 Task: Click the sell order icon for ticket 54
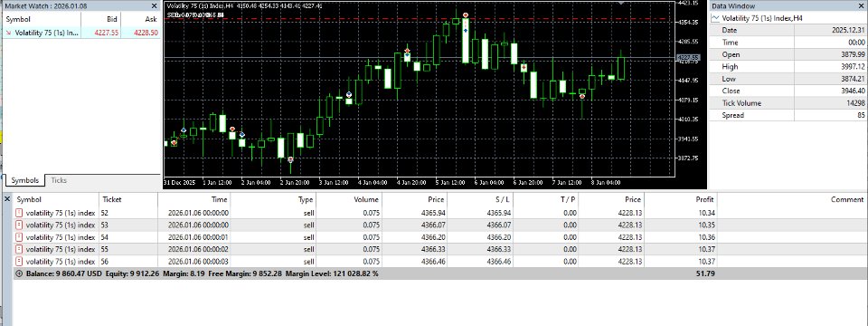coord(19,237)
